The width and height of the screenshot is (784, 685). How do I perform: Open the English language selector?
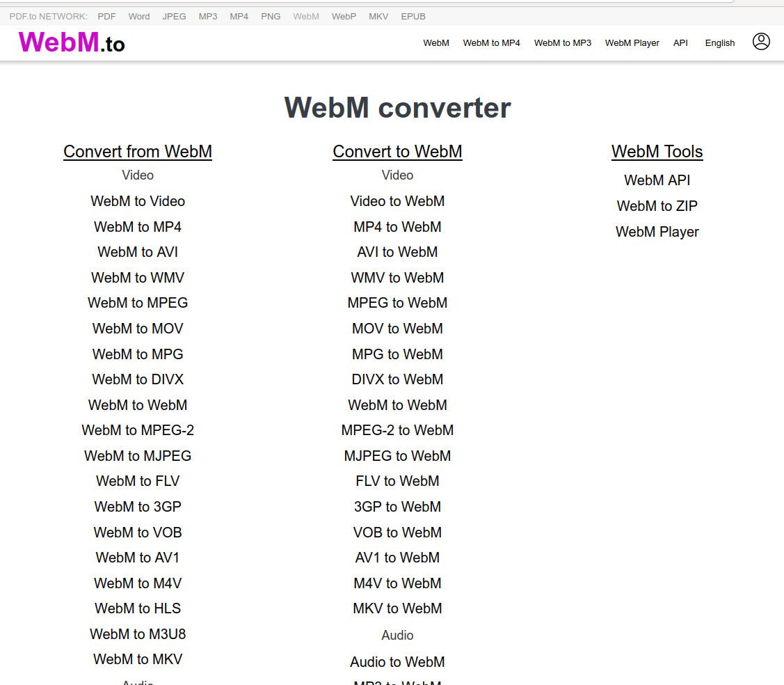(x=720, y=42)
